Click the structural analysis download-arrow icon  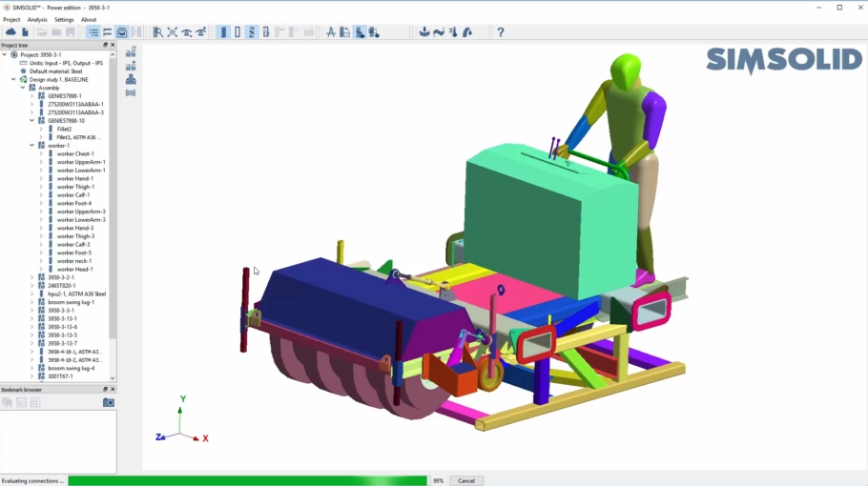click(424, 32)
